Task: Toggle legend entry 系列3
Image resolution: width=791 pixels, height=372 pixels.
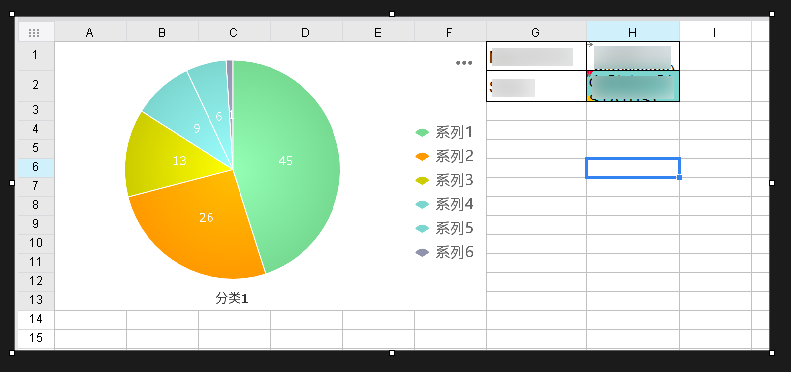Action: [x=444, y=180]
